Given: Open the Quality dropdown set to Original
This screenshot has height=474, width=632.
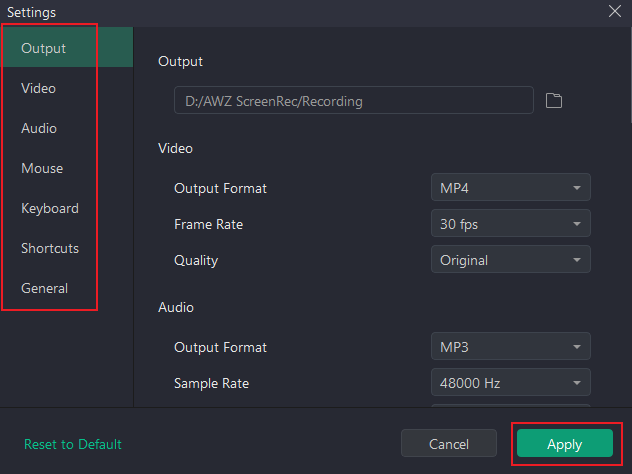Looking at the screenshot, I should pyautogui.click(x=510, y=260).
